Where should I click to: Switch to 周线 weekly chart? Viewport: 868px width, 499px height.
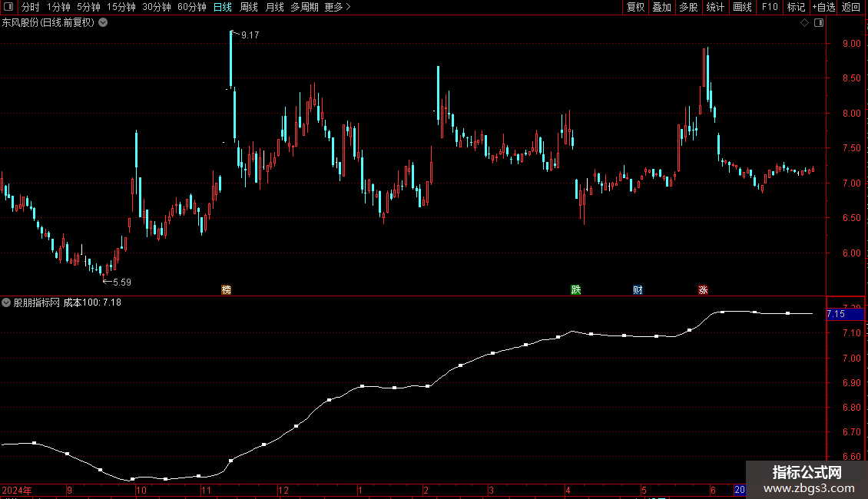coord(249,7)
